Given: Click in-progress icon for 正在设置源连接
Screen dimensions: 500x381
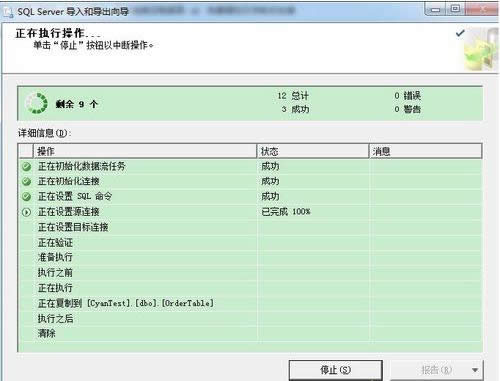Looking at the screenshot, I should [x=26, y=212].
